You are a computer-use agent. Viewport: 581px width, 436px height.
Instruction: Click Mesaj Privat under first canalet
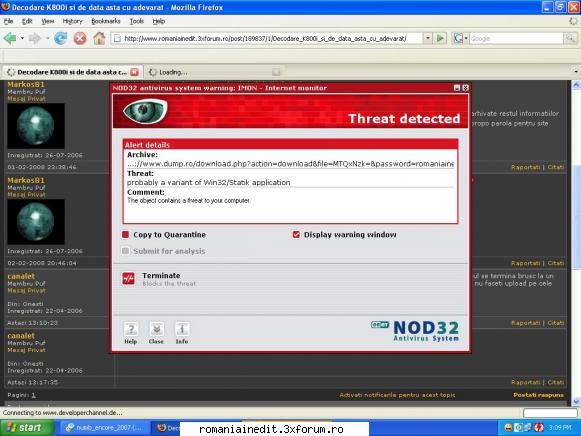[27, 290]
